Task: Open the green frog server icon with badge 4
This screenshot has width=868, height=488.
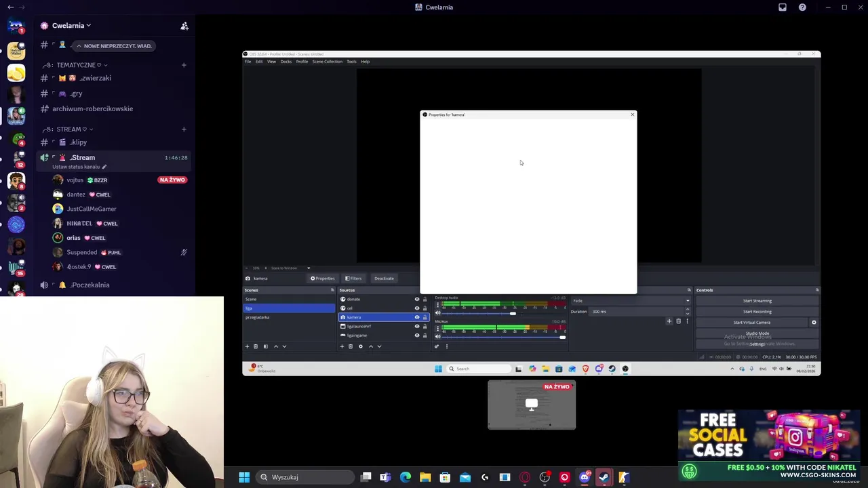Action: (x=17, y=138)
